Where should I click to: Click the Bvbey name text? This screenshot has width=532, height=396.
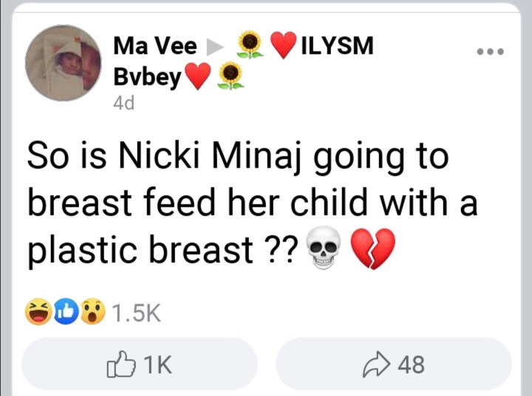tap(147, 76)
